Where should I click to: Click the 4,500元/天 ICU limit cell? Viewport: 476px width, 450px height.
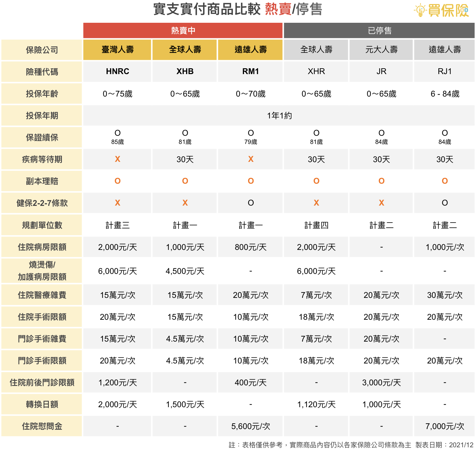pyautogui.click(x=185, y=271)
